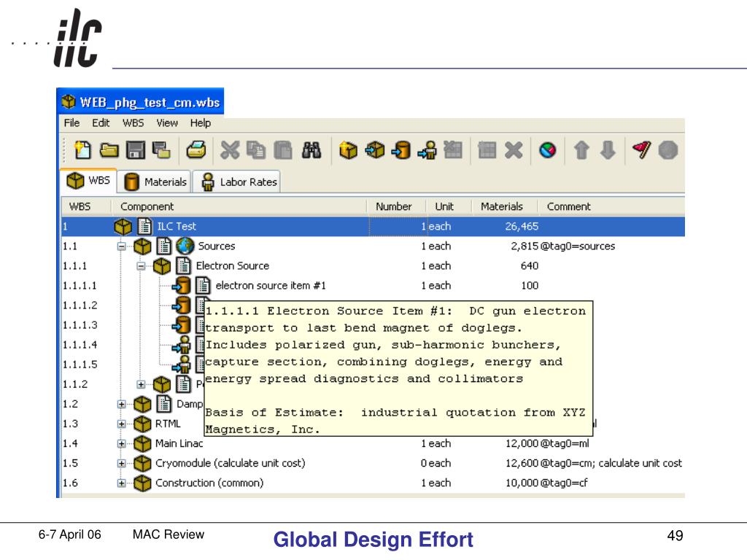Click the printer icon in toolbar

click(196, 150)
